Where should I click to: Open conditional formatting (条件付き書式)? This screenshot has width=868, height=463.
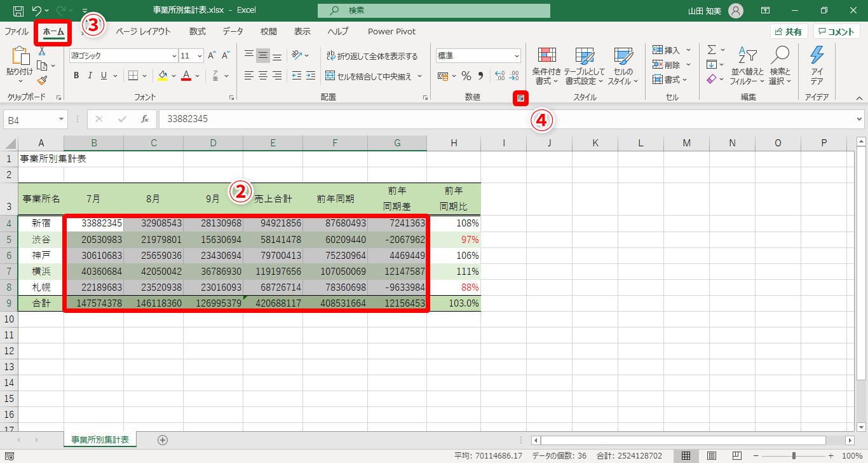pyautogui.click(x=546, y=66)
